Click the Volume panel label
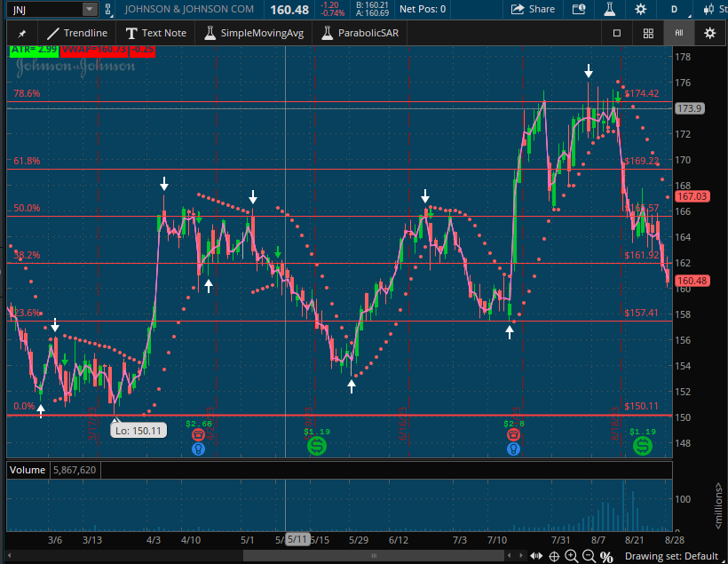The image size is (728, 564). (28, 470)
